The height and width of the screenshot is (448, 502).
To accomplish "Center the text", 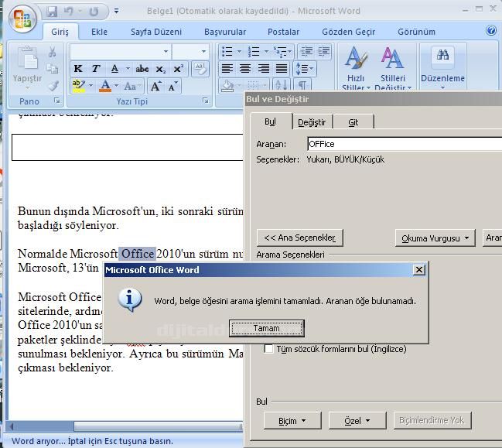I will click(x=245, y=69).
